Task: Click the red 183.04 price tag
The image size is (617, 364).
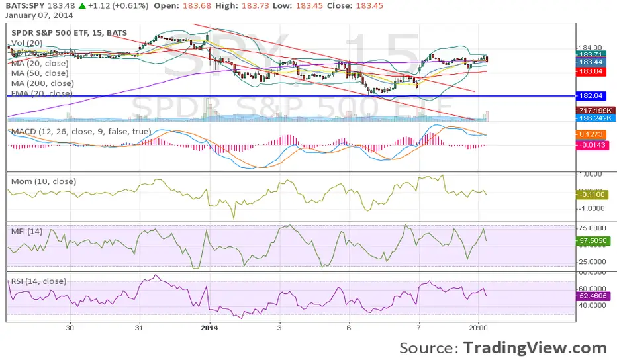Action: 591,71
